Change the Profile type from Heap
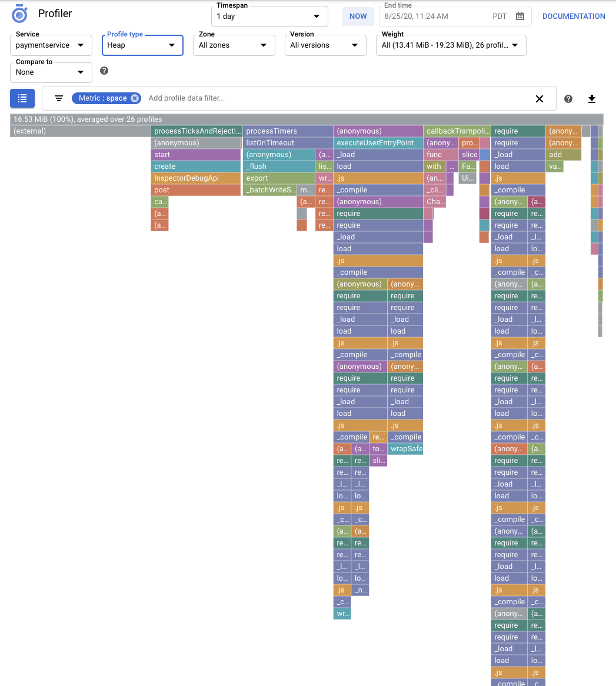 point(142,45)
